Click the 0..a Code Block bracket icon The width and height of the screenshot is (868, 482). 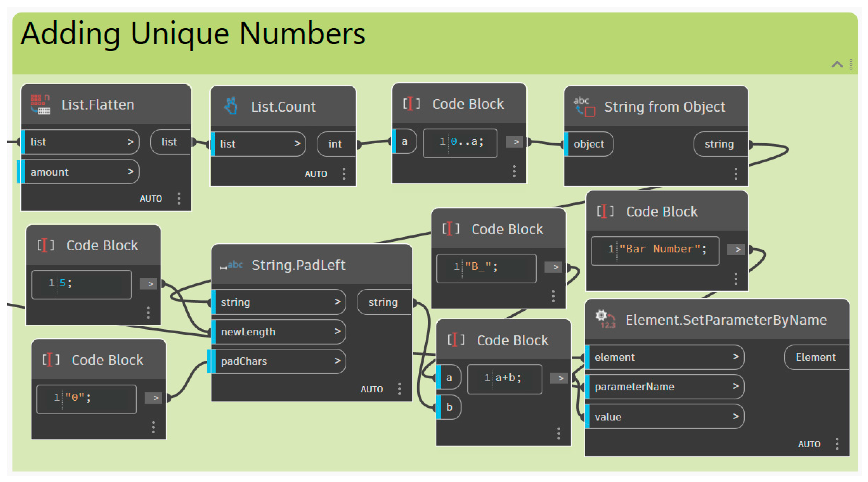coord(411,104)
